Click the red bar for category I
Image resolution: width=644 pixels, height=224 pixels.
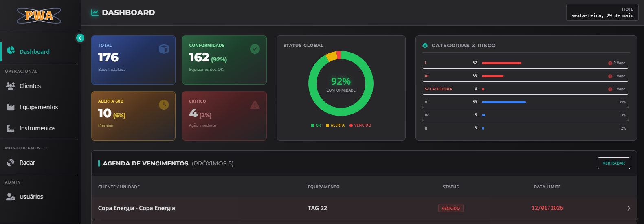point(501,63)
